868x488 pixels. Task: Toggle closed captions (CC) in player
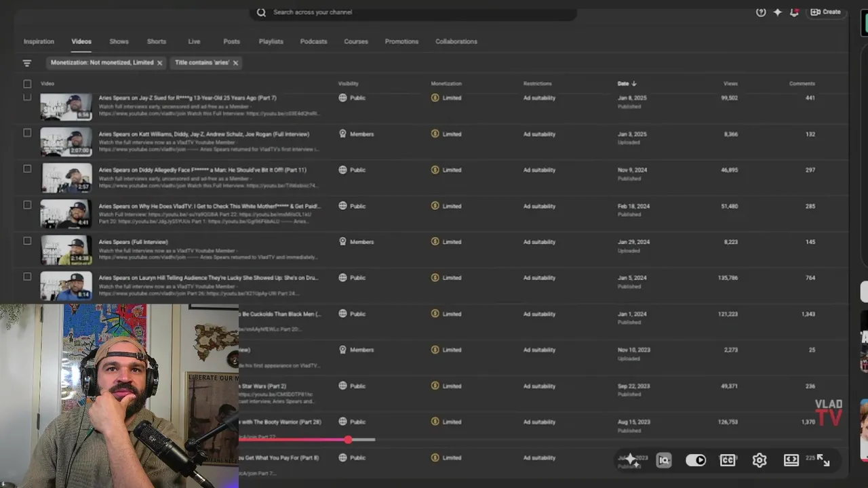728,460
